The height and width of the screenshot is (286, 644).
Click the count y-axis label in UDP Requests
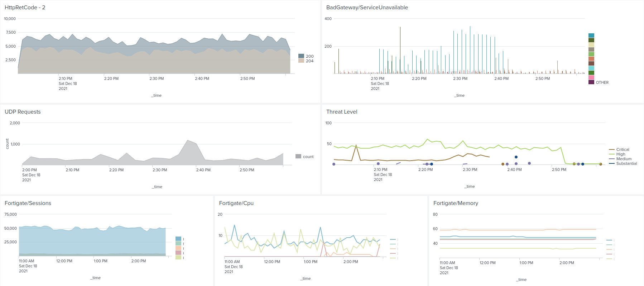(7, 144)
